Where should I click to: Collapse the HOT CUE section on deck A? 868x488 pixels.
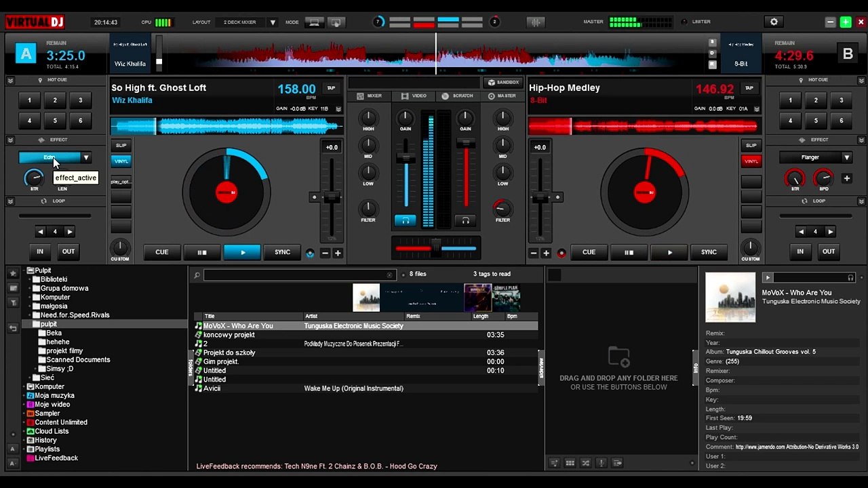(10, 80)
